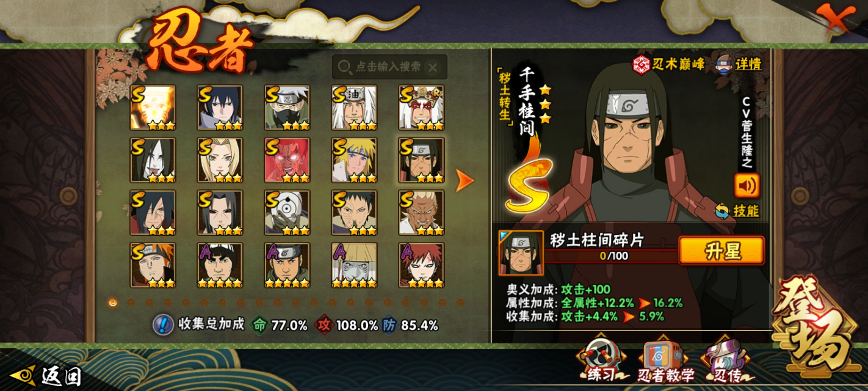
Task: Clear search with the X icon
Action: (433, 67)
